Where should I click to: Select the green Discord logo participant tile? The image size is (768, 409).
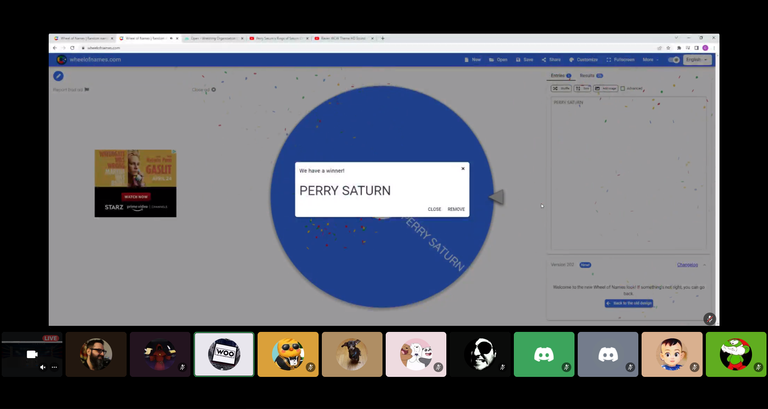click(544, 354)
